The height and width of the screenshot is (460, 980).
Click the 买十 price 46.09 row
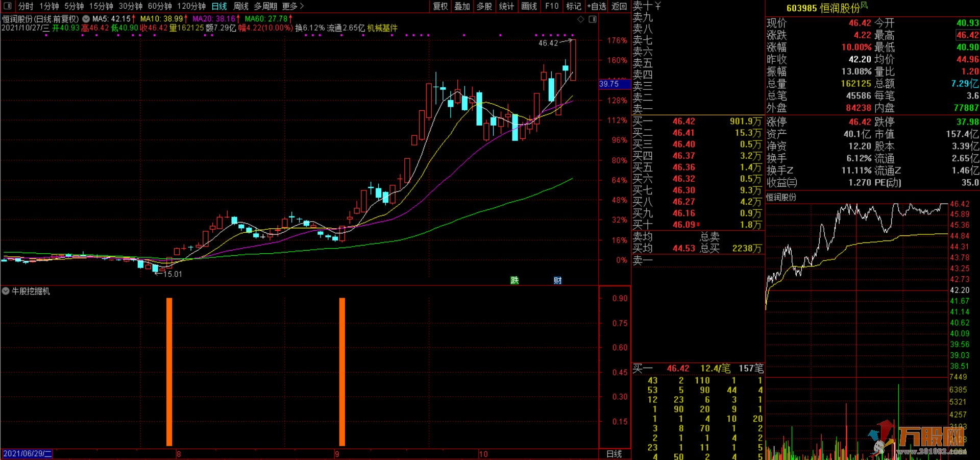(698, 225)
